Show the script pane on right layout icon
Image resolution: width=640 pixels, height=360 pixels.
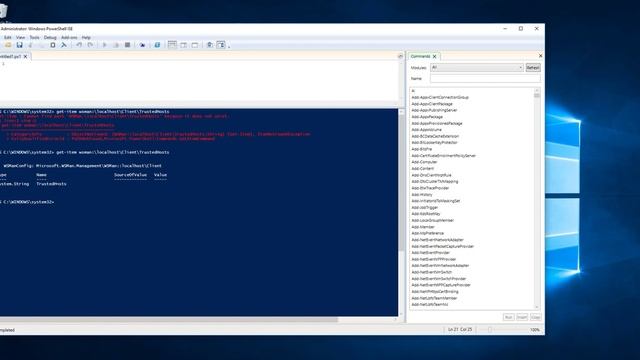coord(184,45)
